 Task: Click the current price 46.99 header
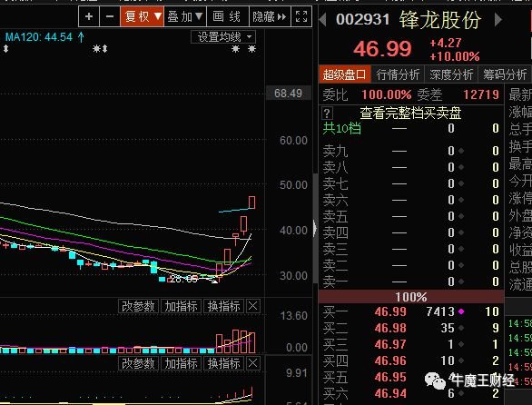[382, 49]
